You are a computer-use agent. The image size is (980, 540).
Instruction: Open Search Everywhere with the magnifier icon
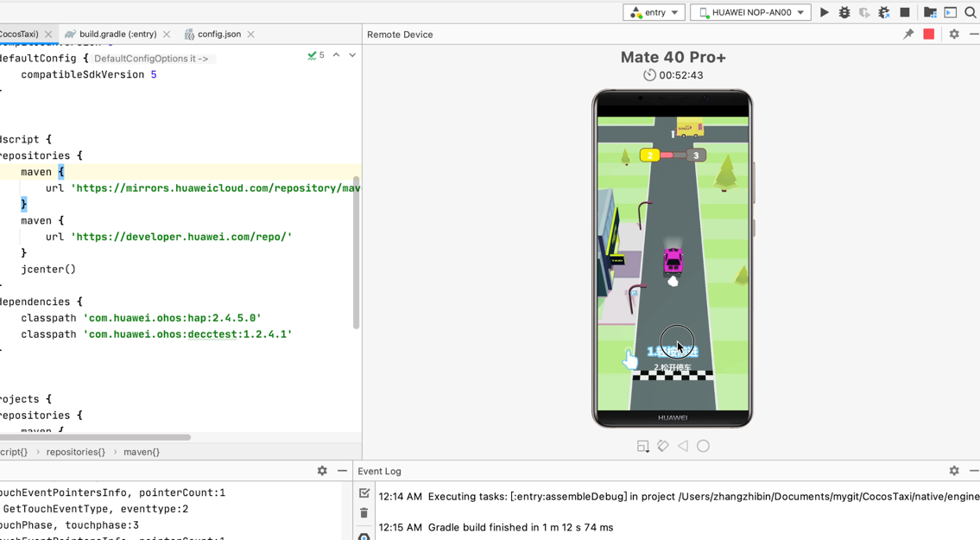point(971,13)
